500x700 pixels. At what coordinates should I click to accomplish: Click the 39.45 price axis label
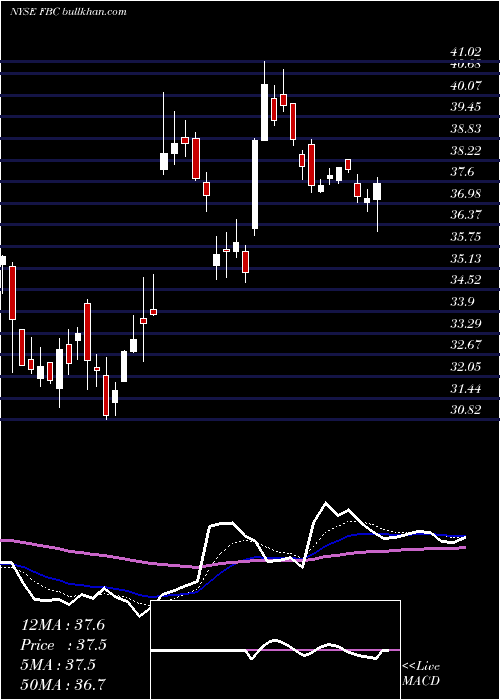pos(466,107)
